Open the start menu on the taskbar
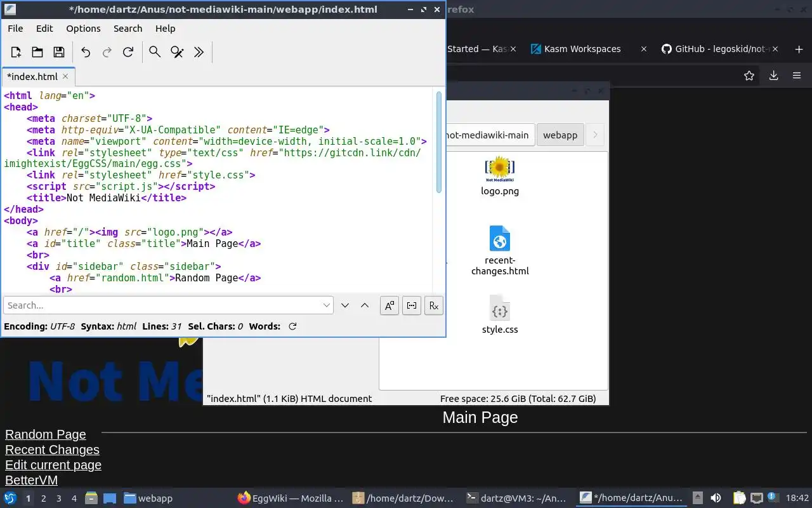The width and height of the screenshot is (812, 508). click(10, 498)
